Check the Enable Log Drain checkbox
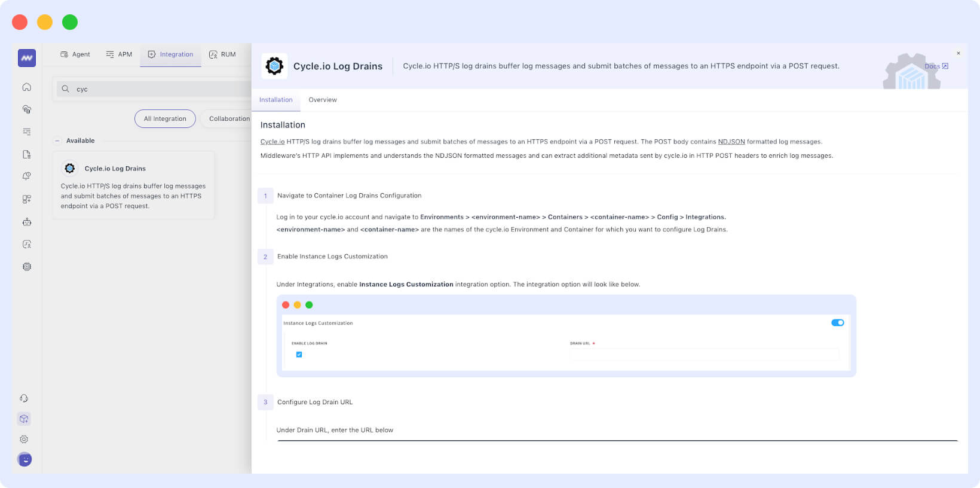Screen dimensions: 980x488 coord(299,355)
